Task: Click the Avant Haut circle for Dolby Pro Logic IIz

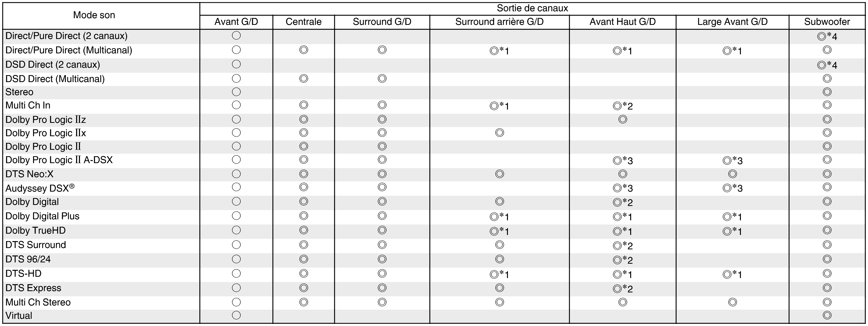Action: (622, 119)
